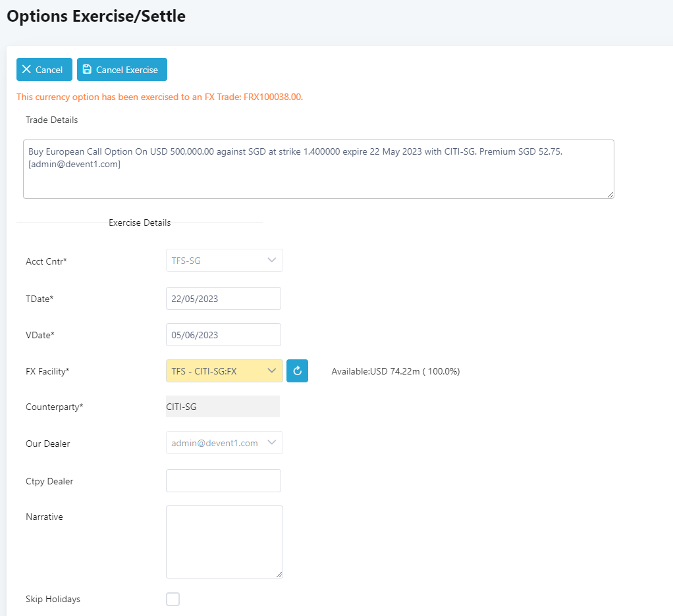Click inside the Narrative text area

[224, 542]
